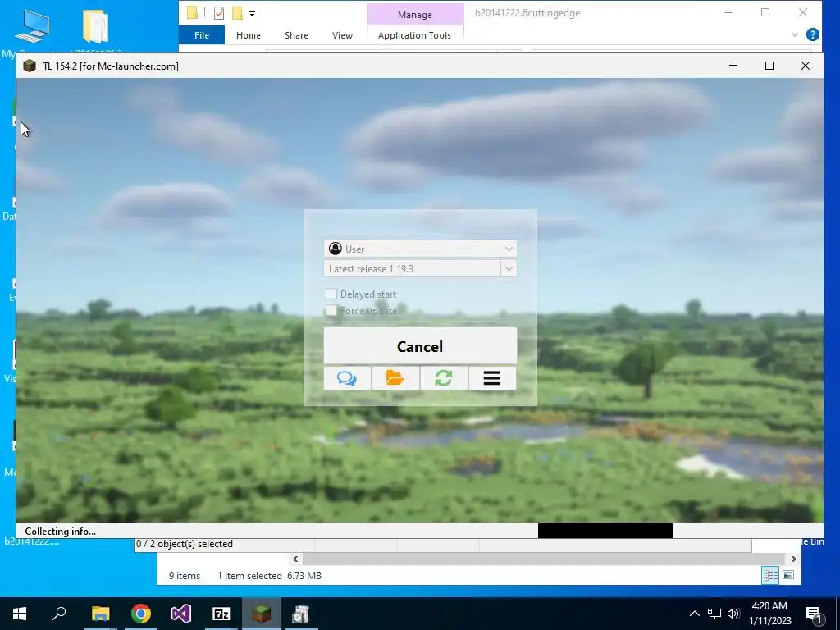
Task: Switch to details view icon in Explorer
Action: click(x=771, y=575)
